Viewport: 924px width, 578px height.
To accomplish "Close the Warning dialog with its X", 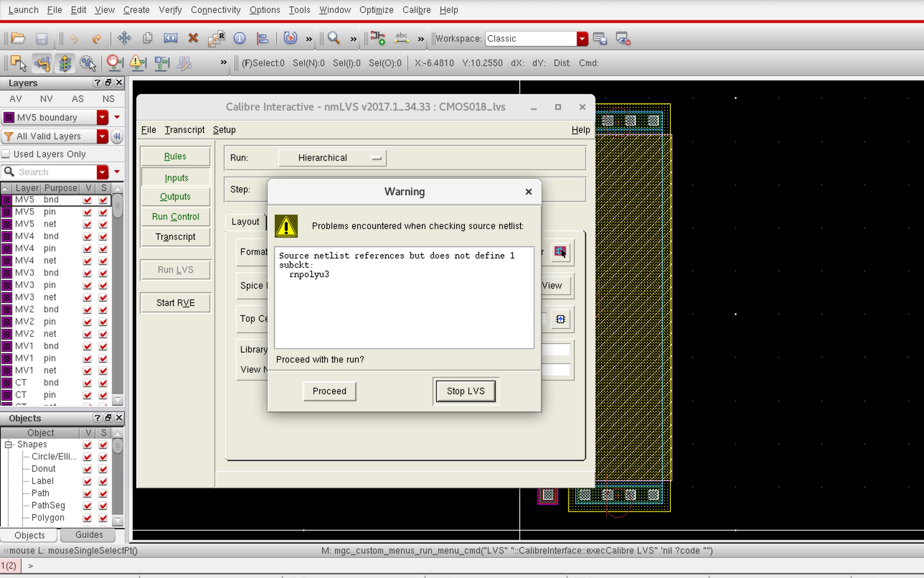I will (528, 192).
